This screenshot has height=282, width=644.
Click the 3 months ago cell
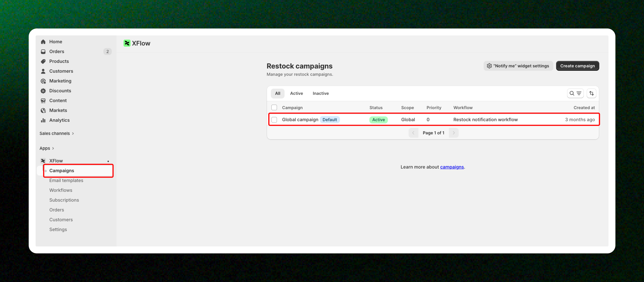[x=580, y=120]
